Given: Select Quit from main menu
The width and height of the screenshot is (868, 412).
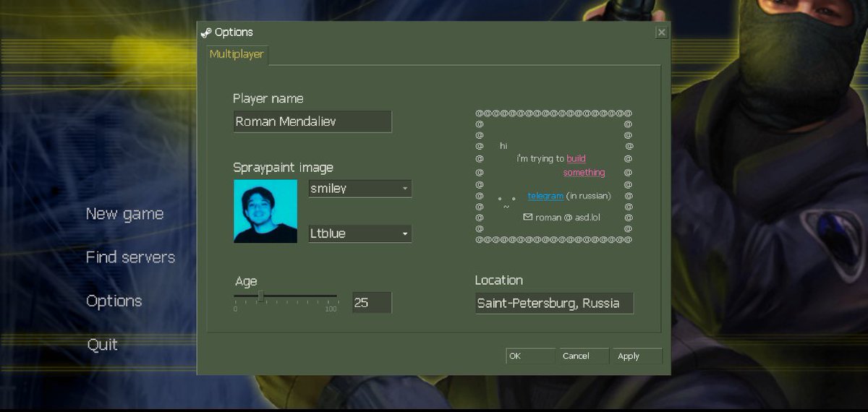Looking at the screenshot, I should pos(102,345).
